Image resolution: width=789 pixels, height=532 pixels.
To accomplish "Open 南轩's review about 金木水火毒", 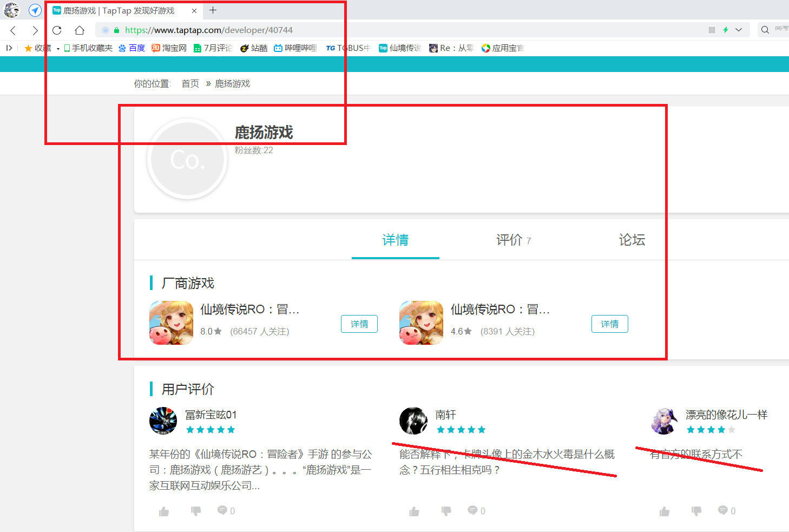I will pos(507,462).
